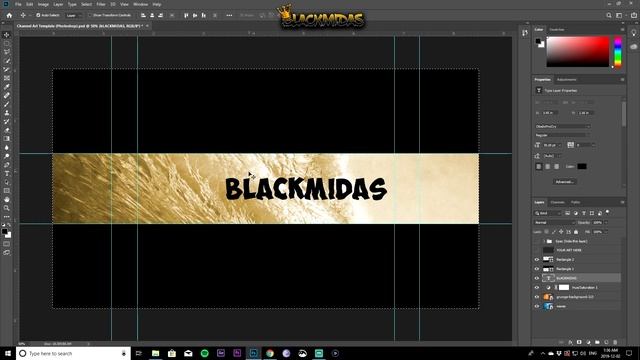Click the create new group folder icon
The height and width of the screenshot is (360, 640).
point(597,342)
